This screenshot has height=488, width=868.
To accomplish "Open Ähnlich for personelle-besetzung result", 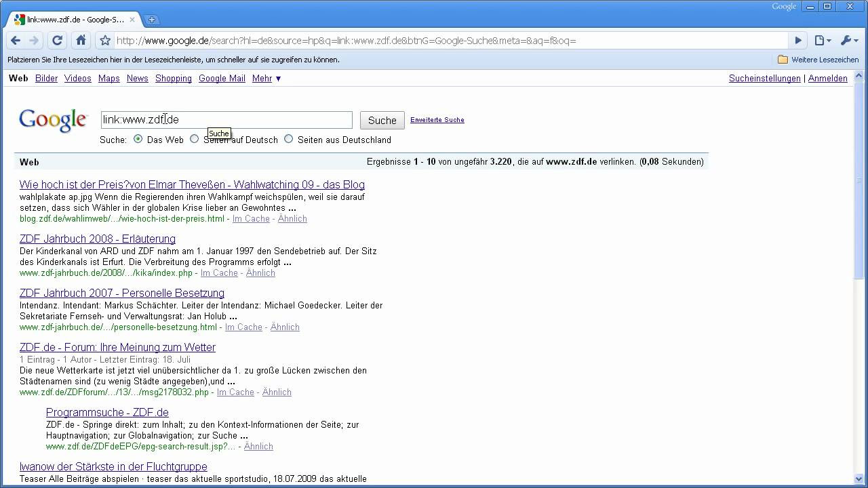I will tap(285, 327).
